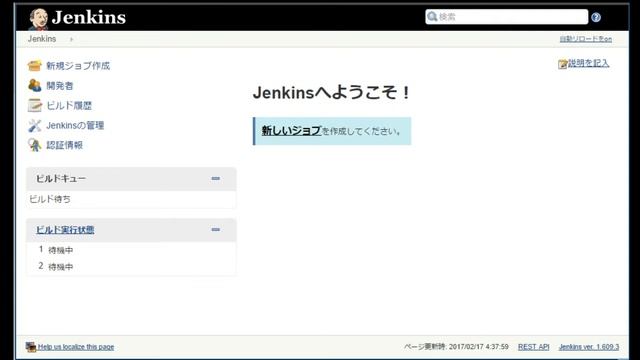Open the 開発者 menu link
The image size is (640, 360).
pyautogui.click(x=60, y=86)
